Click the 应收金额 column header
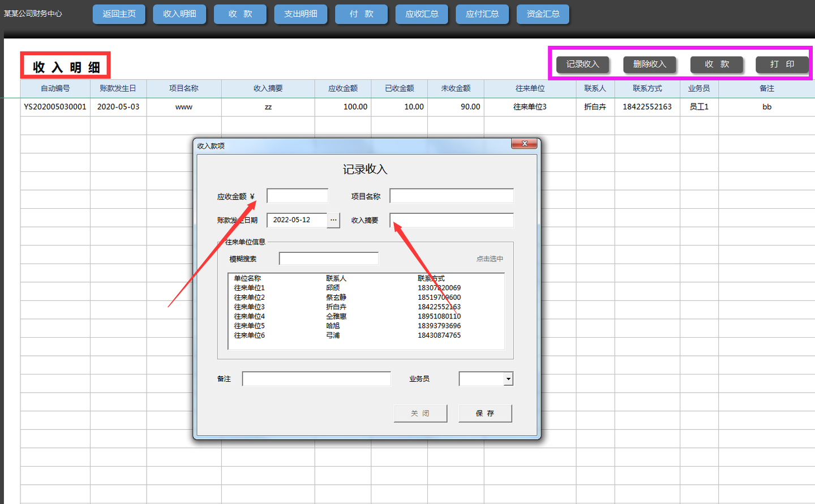Image resolution: width=815 pixels, height=504 pixels. 343,88
